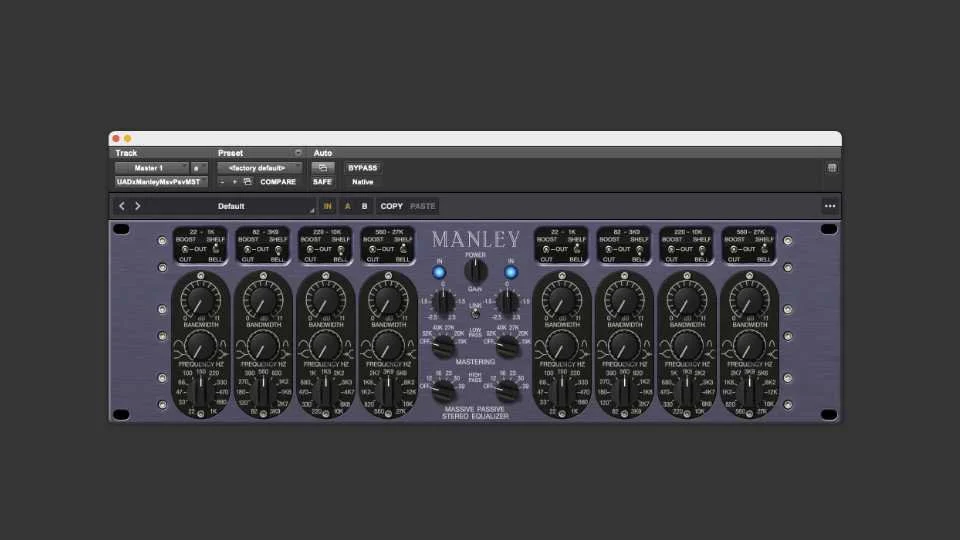Click right channel LOW PASS selector knob
Viewport: 960px width, 540px height.
pyautogui.click(x=508, y=347)
